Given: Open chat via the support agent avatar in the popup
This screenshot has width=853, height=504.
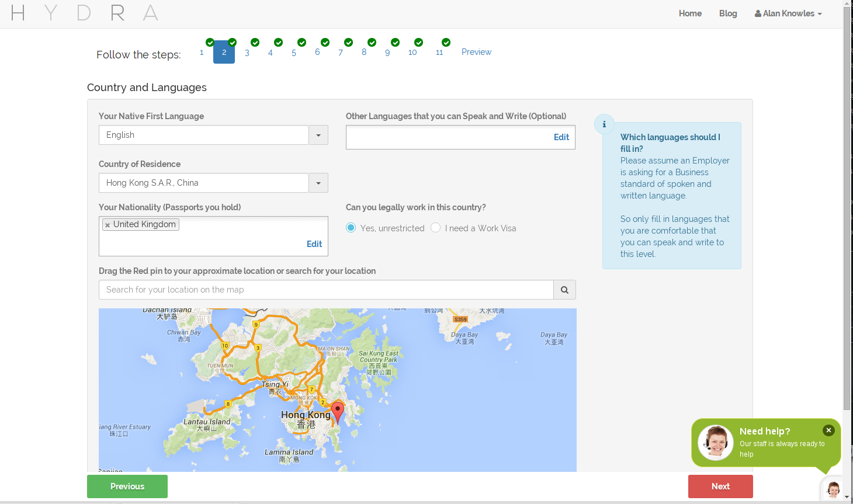Looking at the screenshot, I should tap(715, 442).
